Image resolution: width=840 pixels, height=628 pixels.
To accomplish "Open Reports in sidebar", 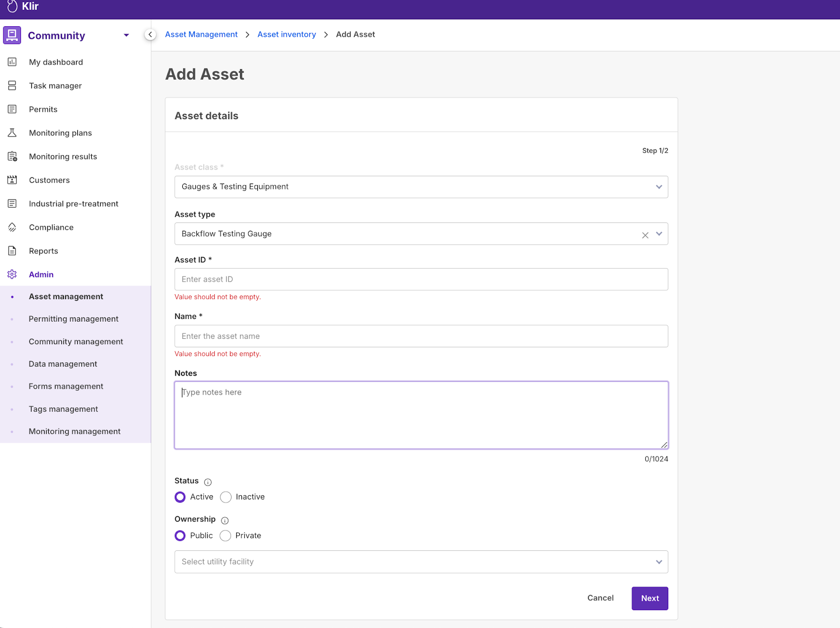I will pos(44,251).
